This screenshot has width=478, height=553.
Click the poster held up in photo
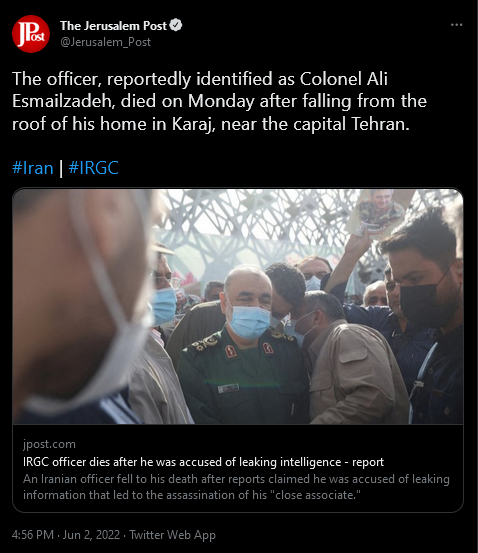point(379,212)
